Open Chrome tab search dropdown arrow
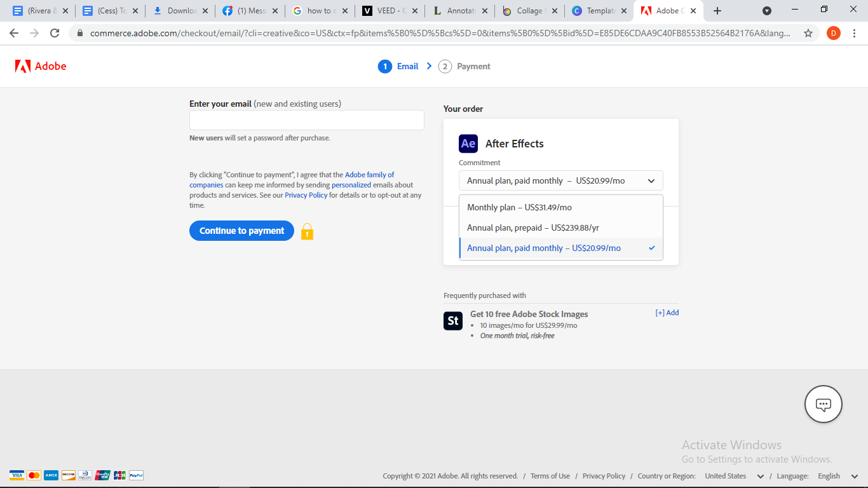The image size is (868, 488). [x=767, y=11]
